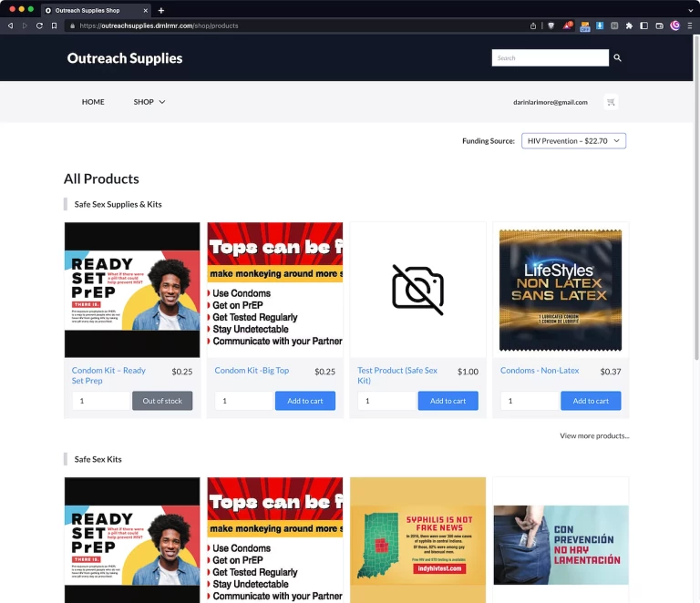Click the browser reload icon
Screen dimensions: 700x603
pyautogui.click(x=39, y=26)
